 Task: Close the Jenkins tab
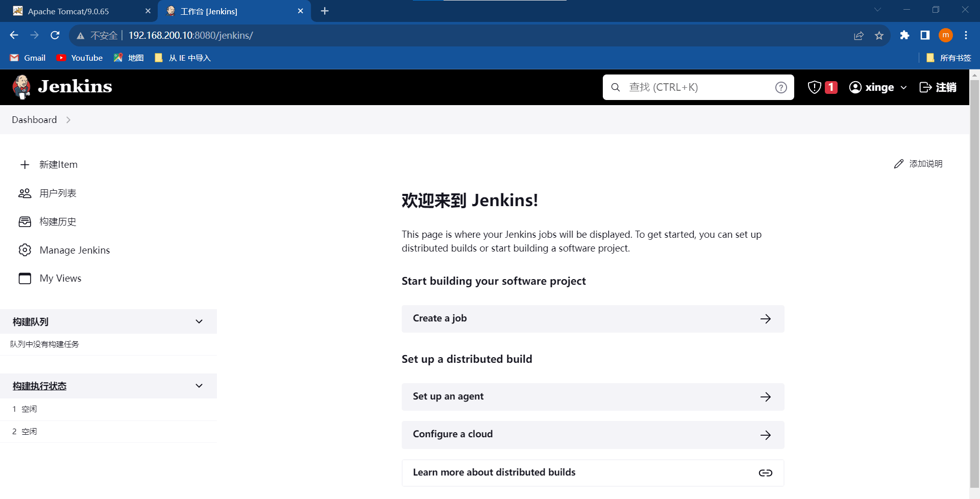301,11
